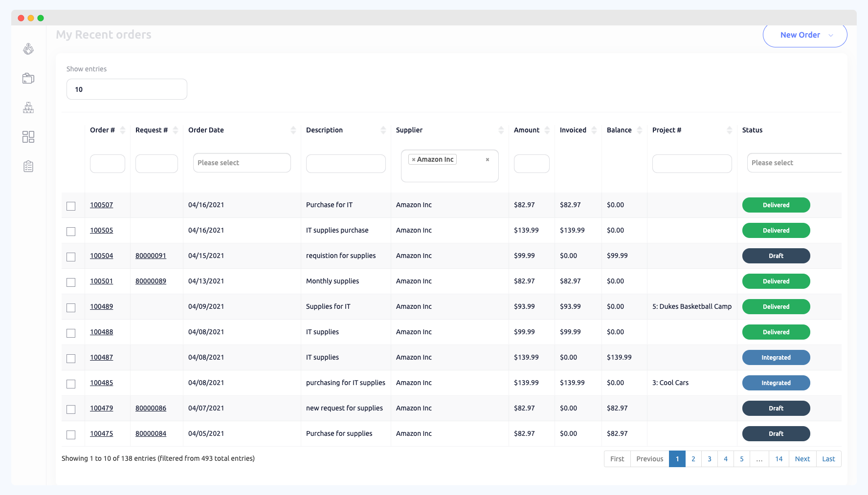
Task: Sort the table by Order # column
Action: click(x=121, y=130)
